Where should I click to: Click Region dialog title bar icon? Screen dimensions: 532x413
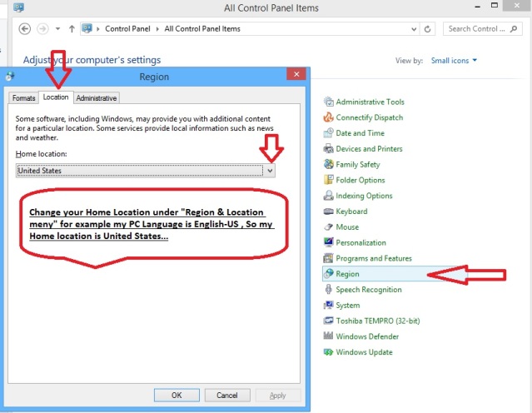coord(10,77)
